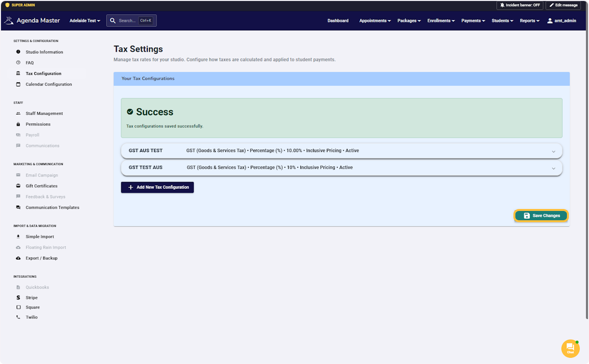Click the Tax Configuration bank icon
This screenshot has height=364, width=589.
point(18,74)
